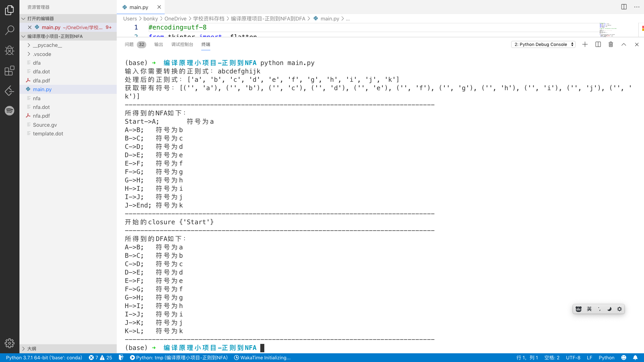Open the Spotify extension panel in the sidebar
This screenshot has width=644, height=362.
tap(9, 111)
